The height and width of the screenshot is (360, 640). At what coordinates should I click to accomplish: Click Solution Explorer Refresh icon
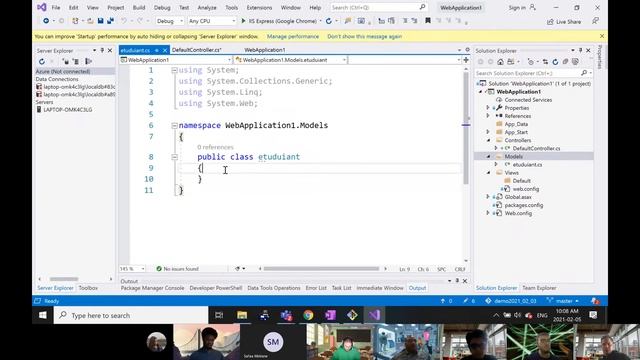click(x=555, y=62)
